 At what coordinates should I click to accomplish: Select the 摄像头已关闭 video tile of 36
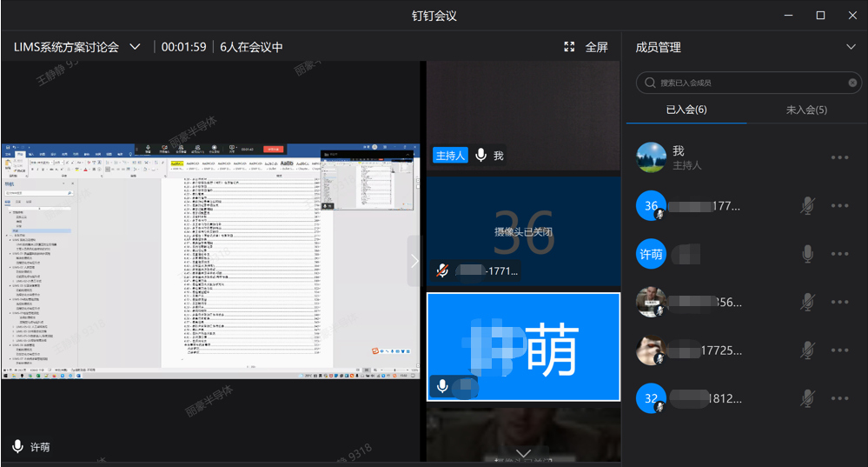pyautogui.click(x=523, y=231)
